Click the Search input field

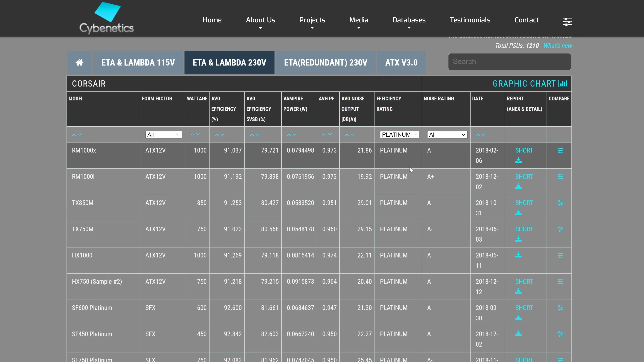tap(509, 62)
